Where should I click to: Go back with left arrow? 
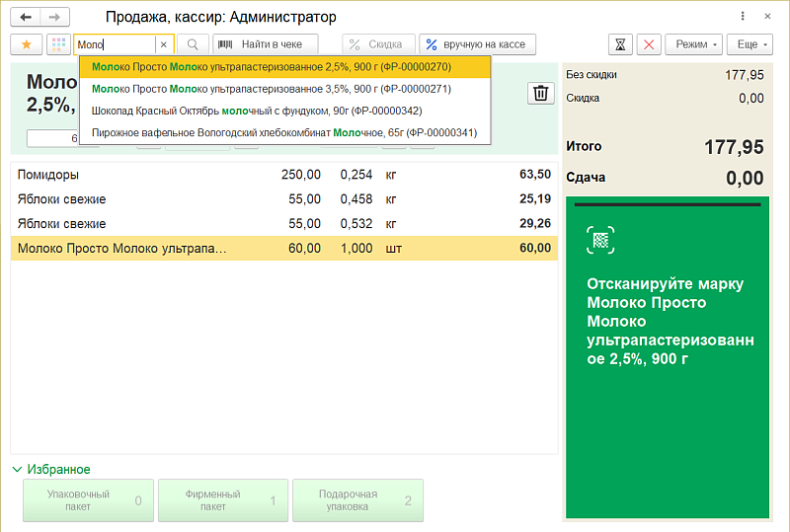pos(26,17)
